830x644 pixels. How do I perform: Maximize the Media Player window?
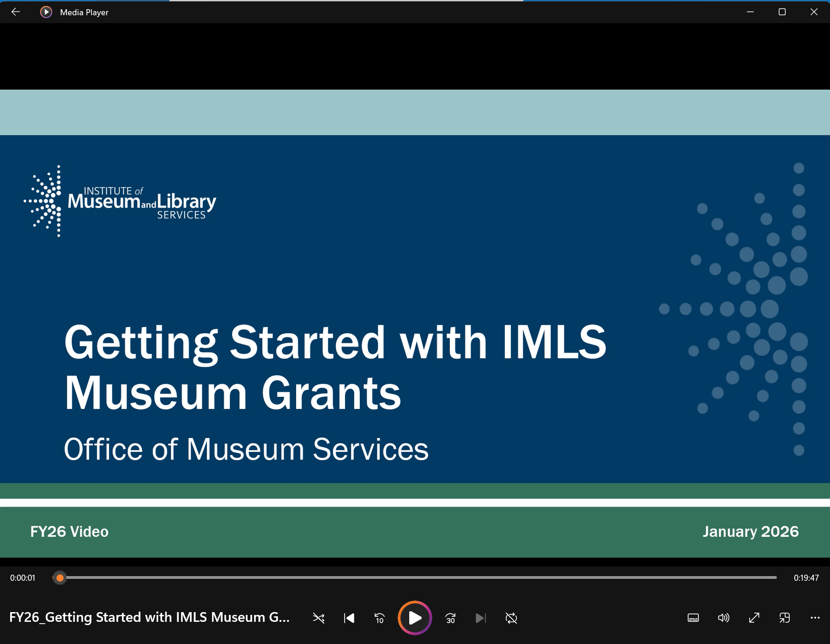pos(782,12)
